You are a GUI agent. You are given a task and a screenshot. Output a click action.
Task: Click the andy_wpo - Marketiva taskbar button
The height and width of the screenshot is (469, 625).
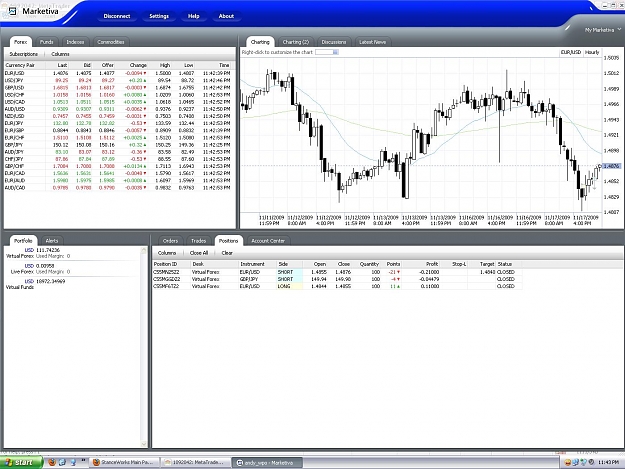(267, 463)
